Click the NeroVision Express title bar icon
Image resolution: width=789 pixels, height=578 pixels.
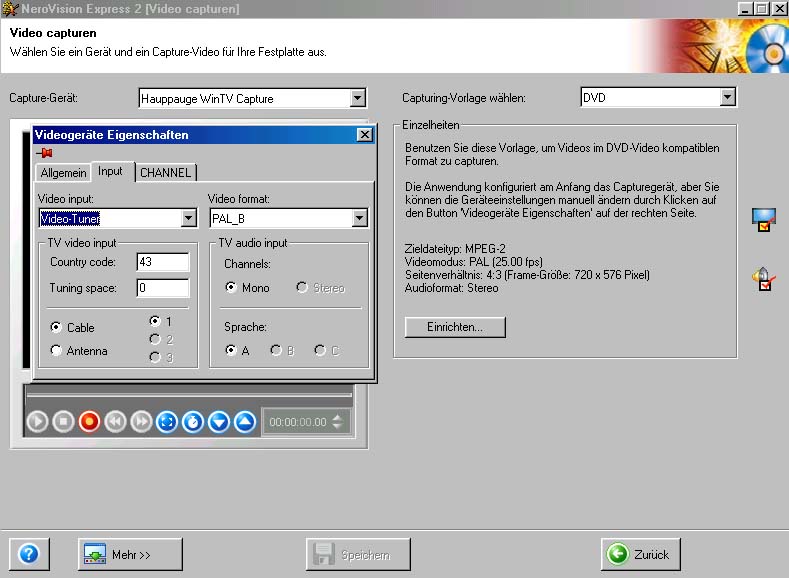tap(10, 9)
